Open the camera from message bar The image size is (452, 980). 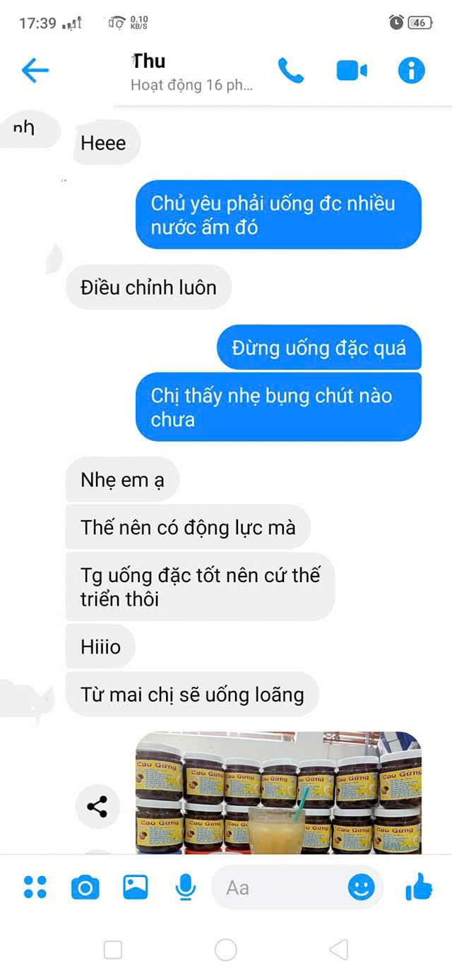(x=85, y=887)
